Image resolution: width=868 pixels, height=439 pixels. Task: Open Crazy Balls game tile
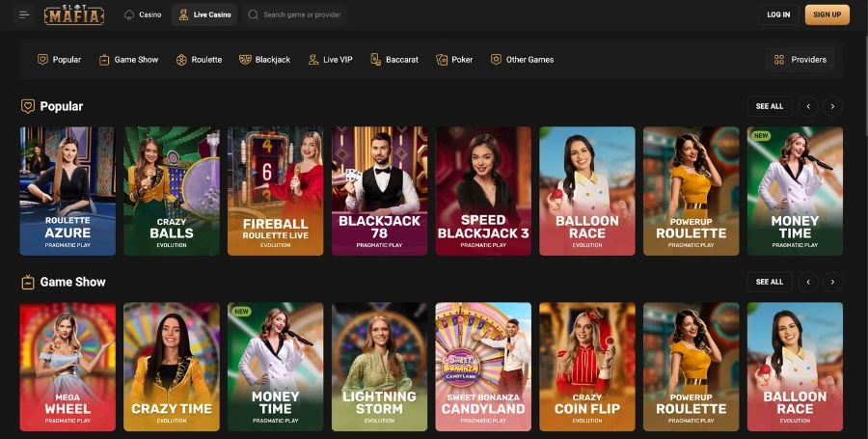pyautogui.click(x=172, y=191)
